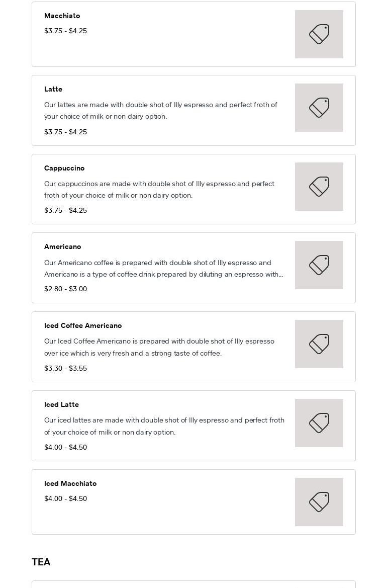The image size is (387, 588).
Task: Click the Macchiato tag placeholder icon
Action: pyautogui.click(x=319, y=34)
